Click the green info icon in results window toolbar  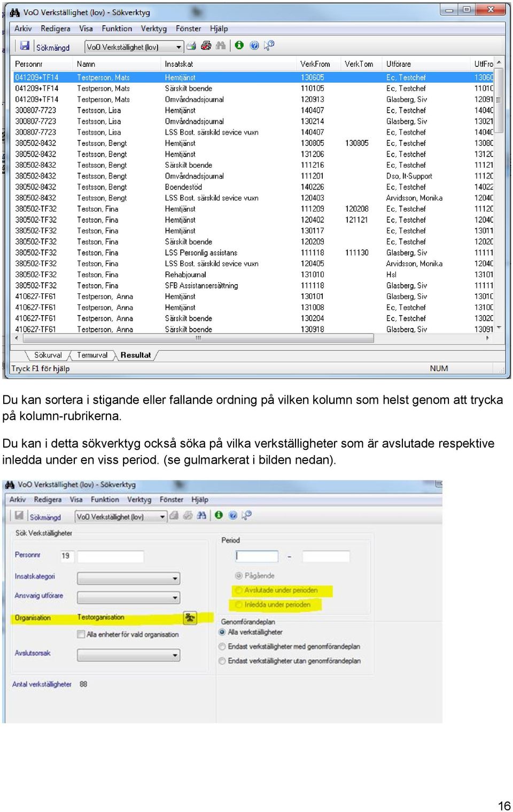pyautogui.click(x=239, y=45)
